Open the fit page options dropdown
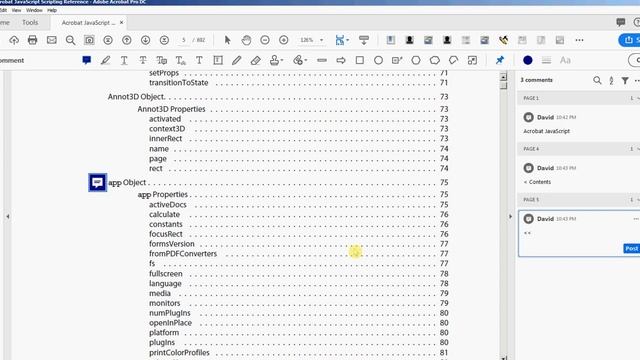Screen dimensions: 640x360 pyautogui.click(x=342, y=40)
